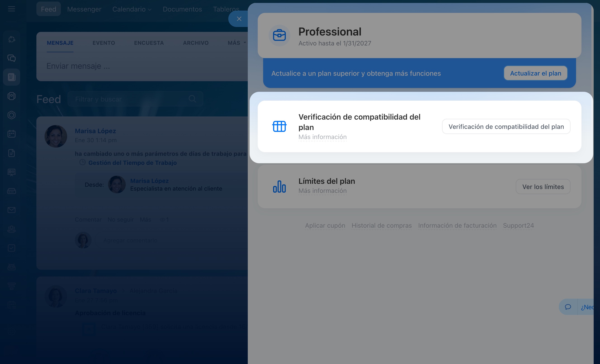Click the Feed sidebar icon
This screenshot has height=364, width=600.
click(x=12, y=77)
